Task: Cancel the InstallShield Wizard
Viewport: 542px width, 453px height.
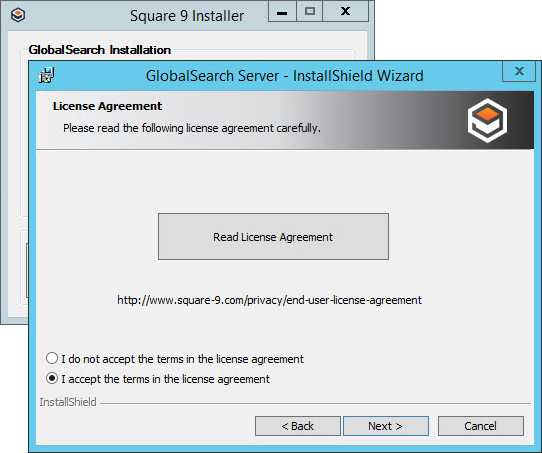Action: (x=481, y=426)
